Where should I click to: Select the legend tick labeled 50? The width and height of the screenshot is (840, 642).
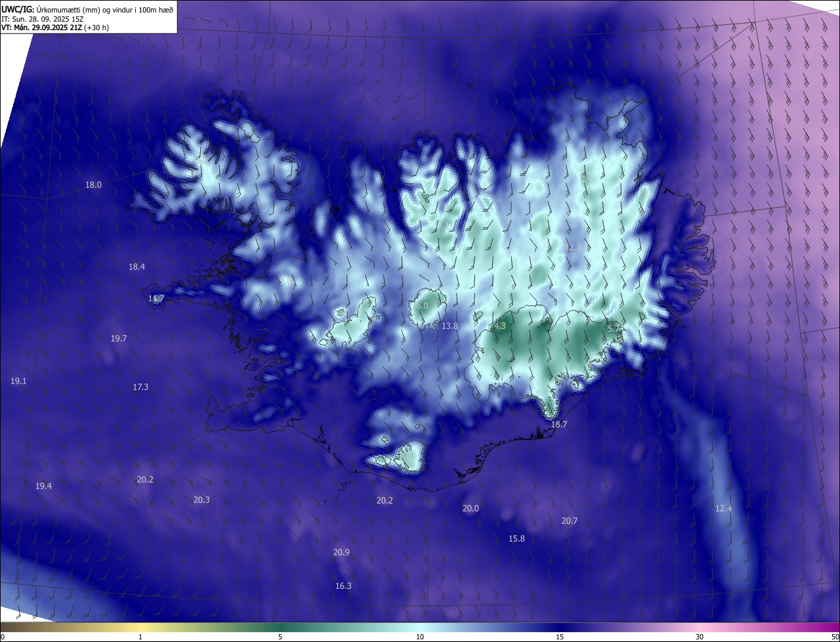pyautogui.click(x=835, y=637)
